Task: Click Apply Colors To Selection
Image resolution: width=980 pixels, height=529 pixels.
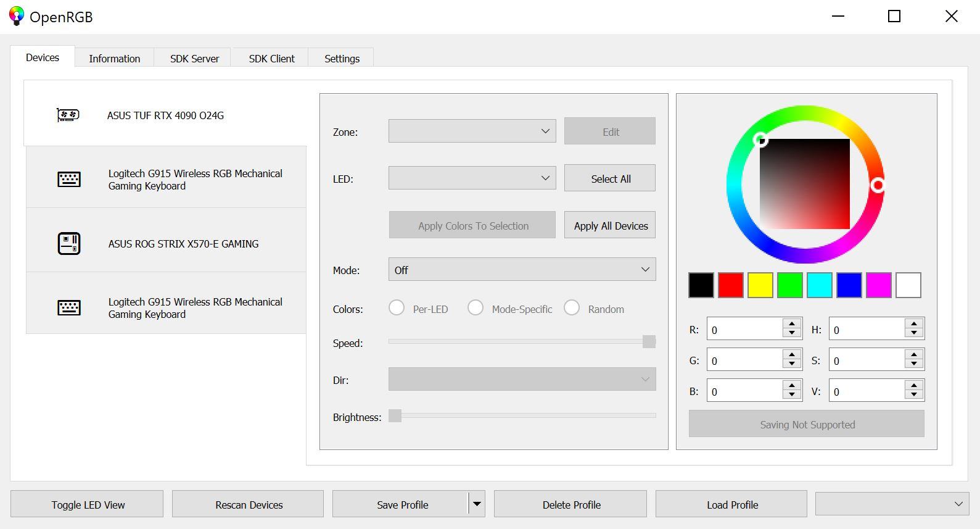Action: coord(472,225)
